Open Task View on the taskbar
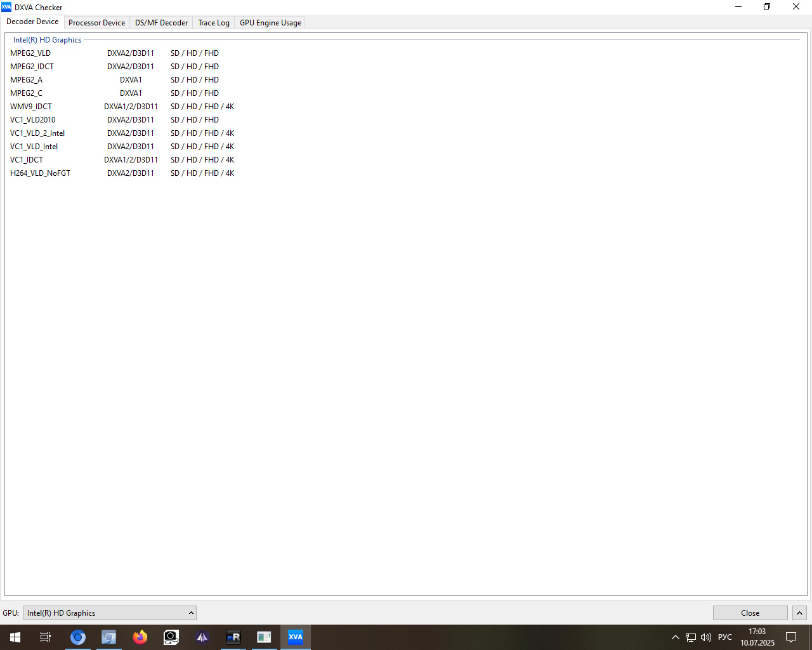Image resolution: width=812 pixels, height=650 pixels. point(46,637)
